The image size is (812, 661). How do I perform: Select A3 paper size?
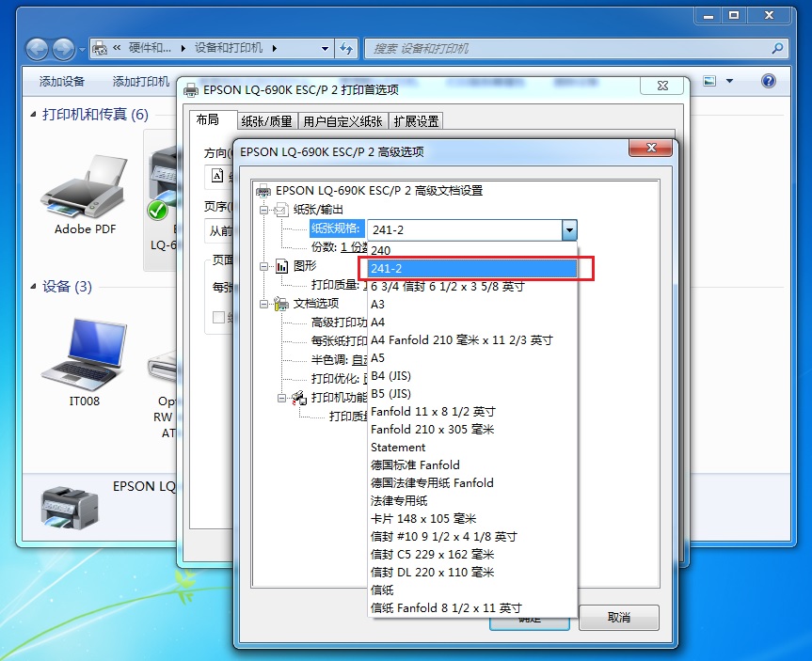coord(472,305)
